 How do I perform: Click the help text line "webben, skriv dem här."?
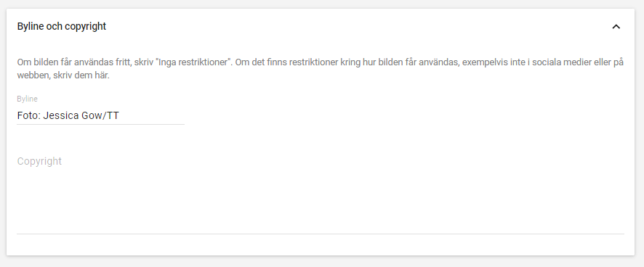coord(63,76)
